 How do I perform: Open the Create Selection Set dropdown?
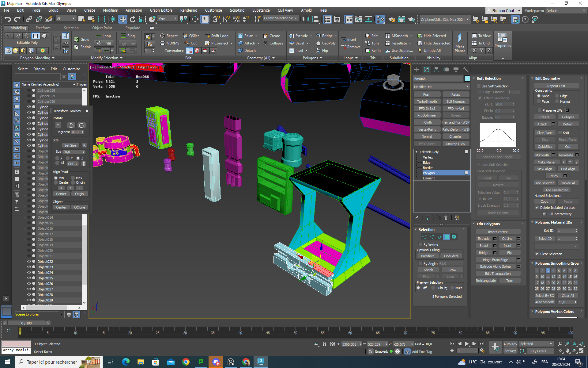point(280,18)
